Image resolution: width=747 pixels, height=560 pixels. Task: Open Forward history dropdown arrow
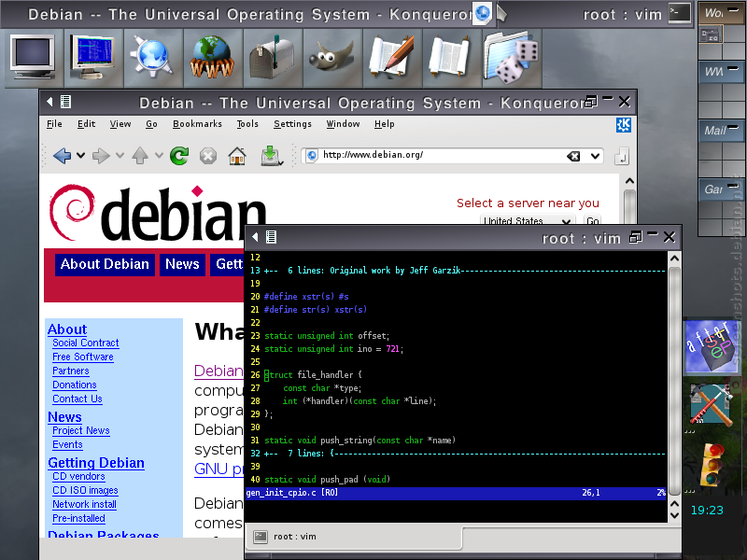point(120,155)
